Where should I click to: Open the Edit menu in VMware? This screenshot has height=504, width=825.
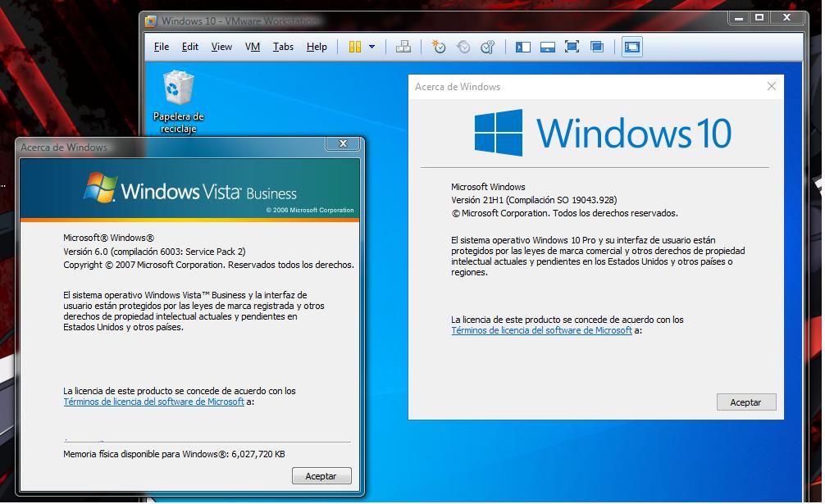[x=190, y=47]
